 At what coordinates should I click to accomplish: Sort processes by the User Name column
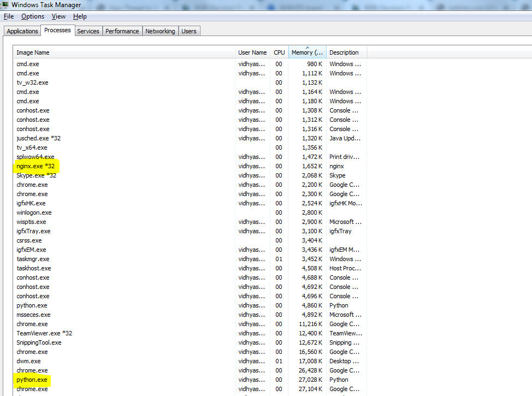pyautogui.click(x=252, y=52)
